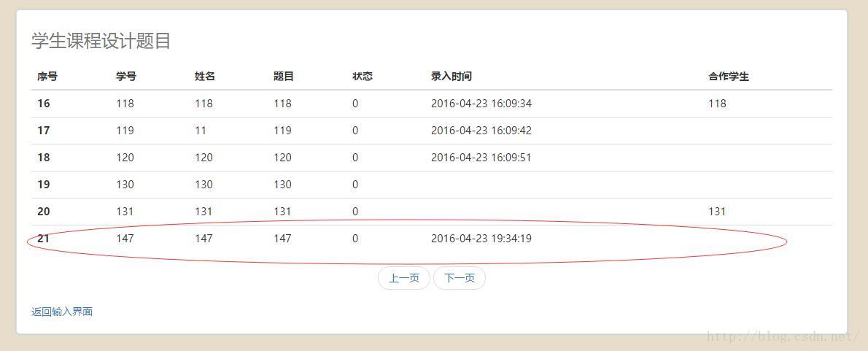
Task: Click 合作学生 value 118 in row 16
Action: (717, 104)
